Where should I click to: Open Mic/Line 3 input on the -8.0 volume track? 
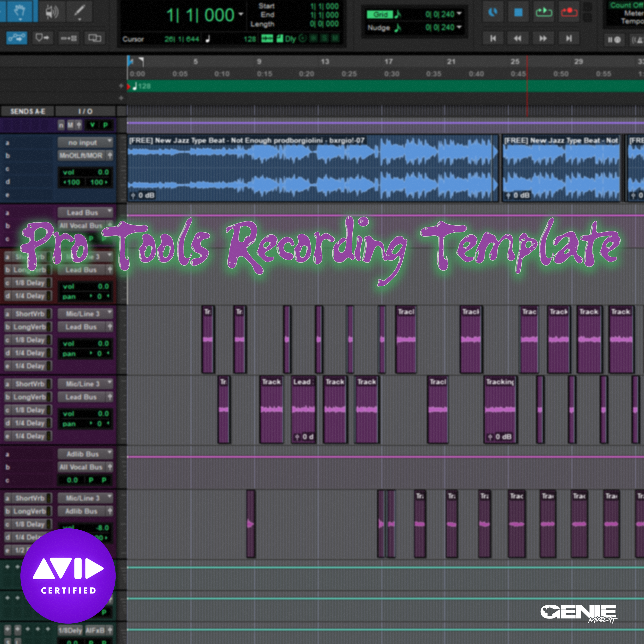click(x=85, y=498)
